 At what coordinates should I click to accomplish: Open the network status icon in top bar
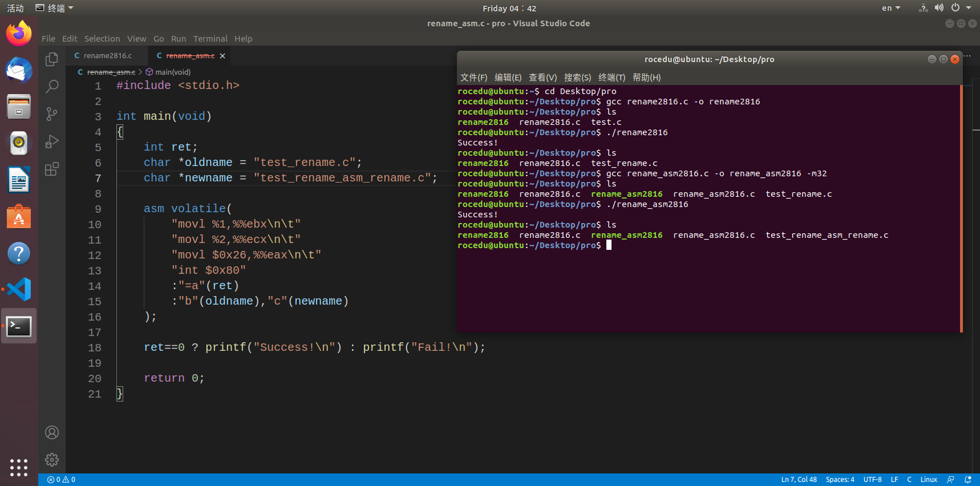pos(923,8)
